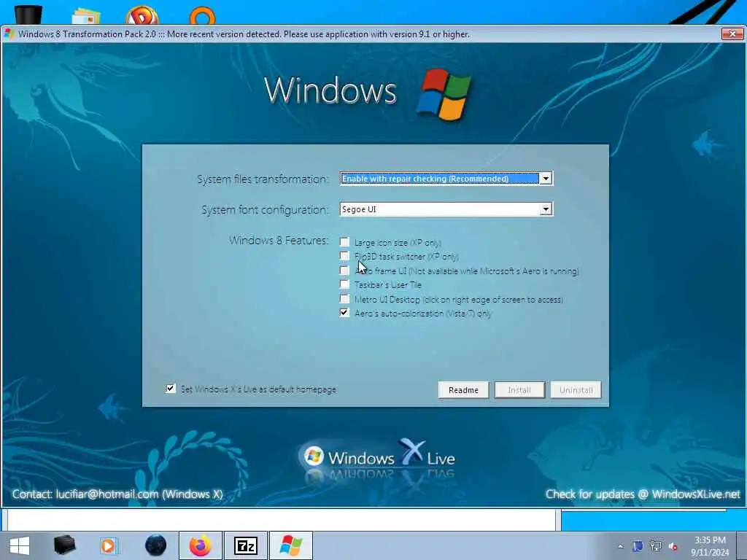
Task: Select the black recycle bin desktop icon
Action: (28, 15)
